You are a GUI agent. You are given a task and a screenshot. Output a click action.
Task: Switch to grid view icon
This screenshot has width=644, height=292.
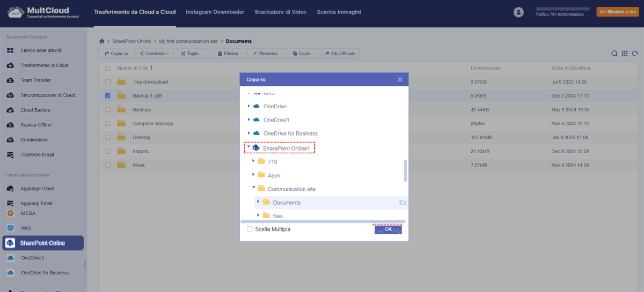[x=625, y=54]
